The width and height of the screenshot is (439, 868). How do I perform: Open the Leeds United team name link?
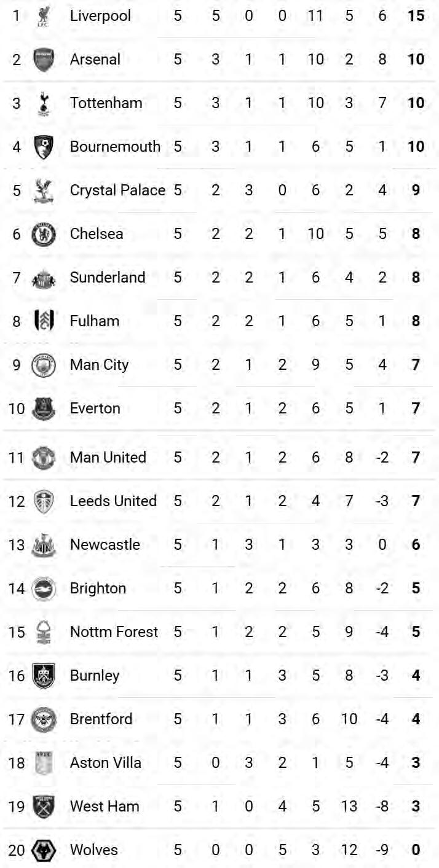pyautogui.click(x=113, y=501)
